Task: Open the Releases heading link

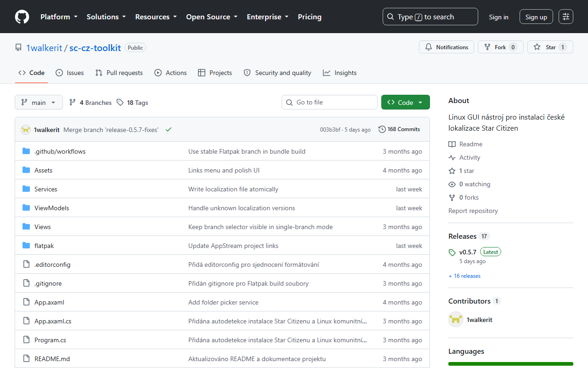Action: (469, 236)
